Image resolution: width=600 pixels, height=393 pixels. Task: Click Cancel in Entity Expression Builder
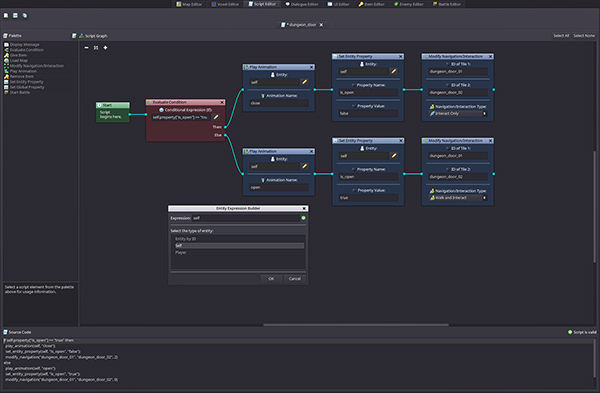pyautogui.click(x=295, y=279)
